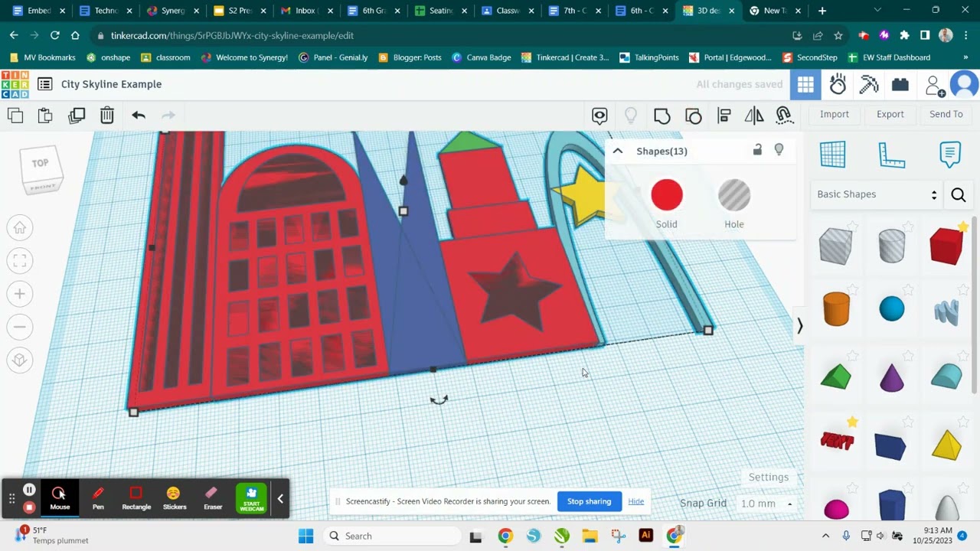Open the Canva Badge bookmark
980x551 pixels.
click(x=482, y=57)
